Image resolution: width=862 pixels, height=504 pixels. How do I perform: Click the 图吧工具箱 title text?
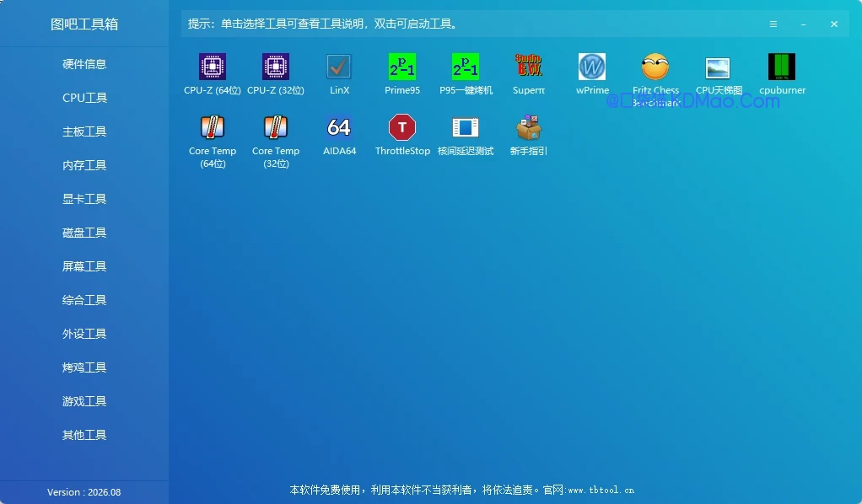pos(84,24)
